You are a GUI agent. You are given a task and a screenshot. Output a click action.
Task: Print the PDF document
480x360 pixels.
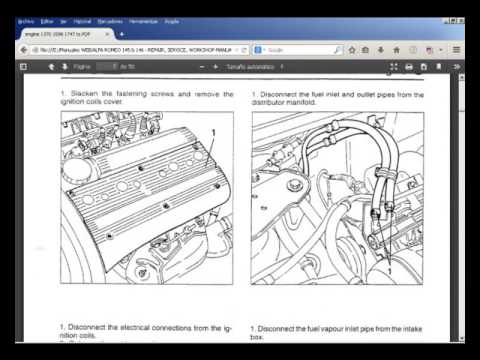pyautogui.click(x=409, y=67)
